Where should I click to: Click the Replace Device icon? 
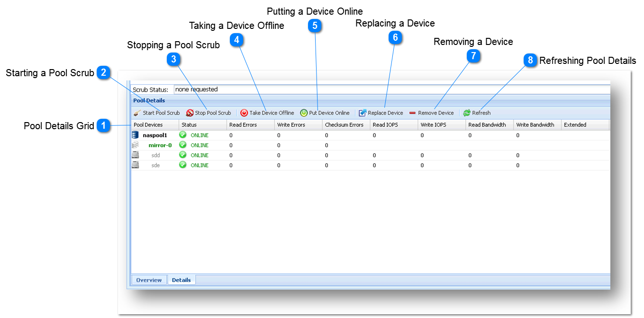(x=363, y=113)
